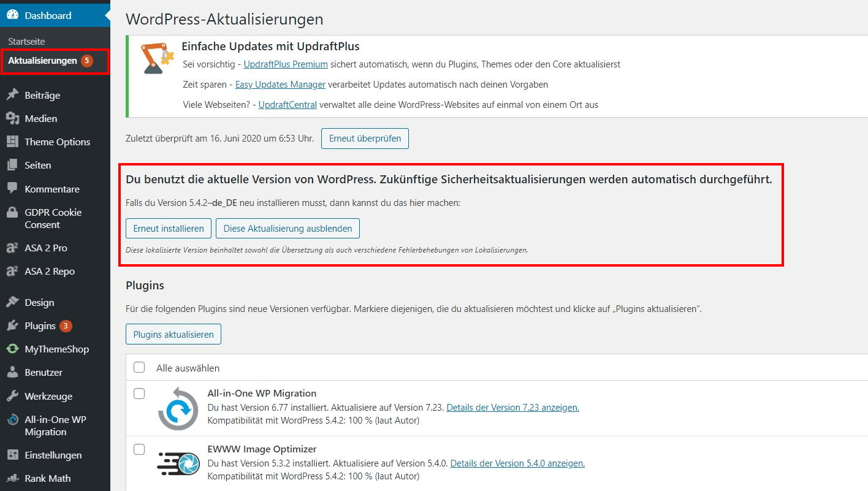
Task: Open the Easy Updates Manager link
Action: tap(280, 84)
